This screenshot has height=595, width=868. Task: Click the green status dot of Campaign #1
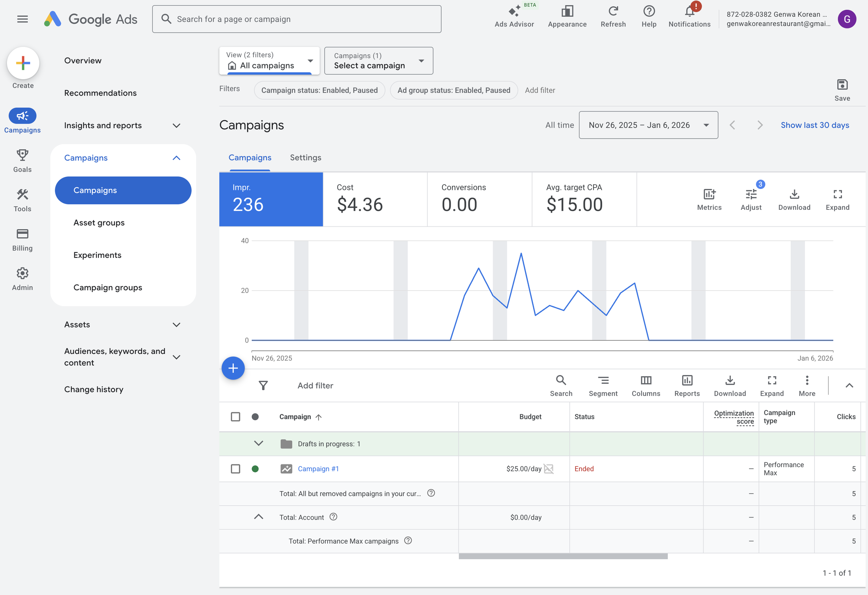255,469
